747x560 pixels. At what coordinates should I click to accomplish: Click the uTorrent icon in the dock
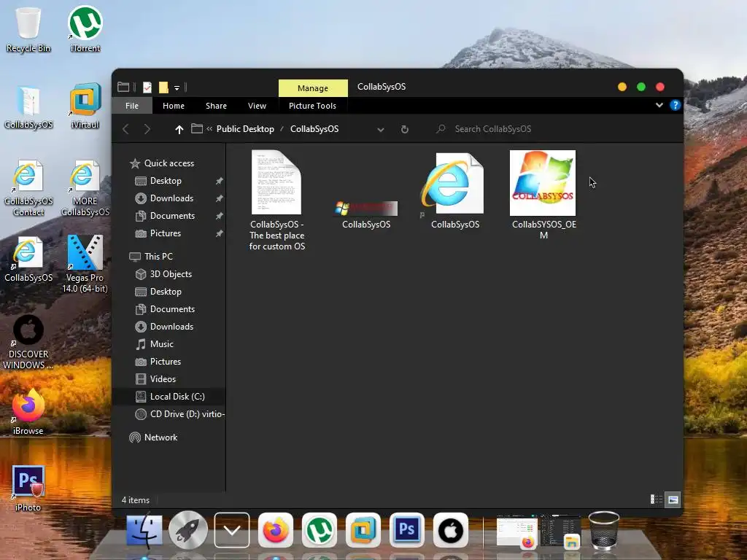[320, 531]
